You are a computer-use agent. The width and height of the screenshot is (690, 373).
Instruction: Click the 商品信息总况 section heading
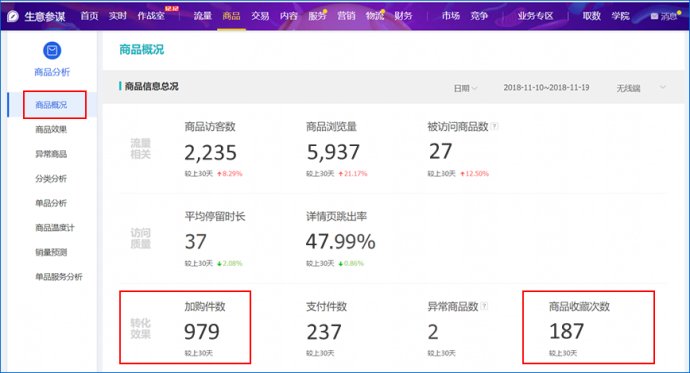tap(151, 86)
